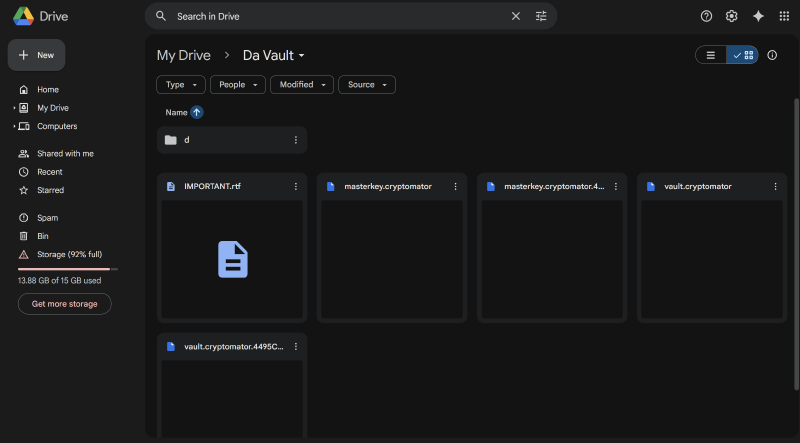Go to My Drive breadcrumb
This screenshot has width=800, height=443.
184,55
